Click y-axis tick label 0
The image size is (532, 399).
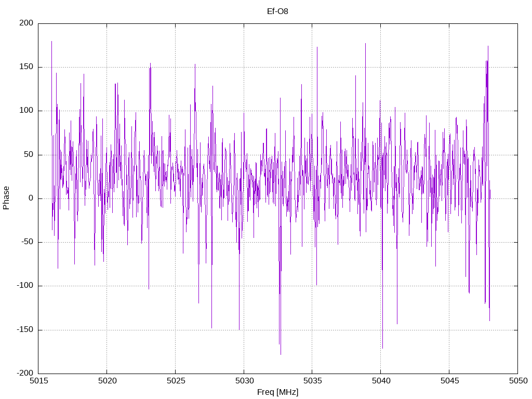(x=31, y=198)
